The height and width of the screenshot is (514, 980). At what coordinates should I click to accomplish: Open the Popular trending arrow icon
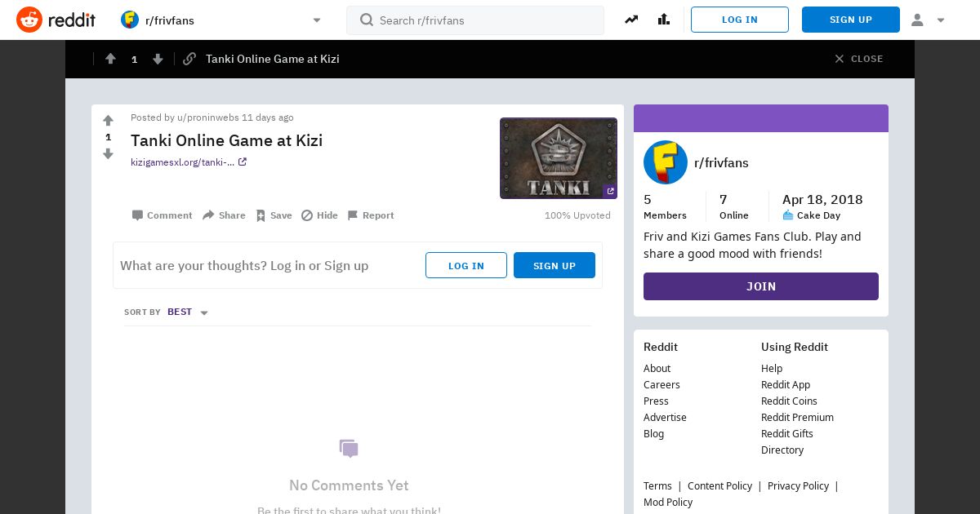(631, 20)
